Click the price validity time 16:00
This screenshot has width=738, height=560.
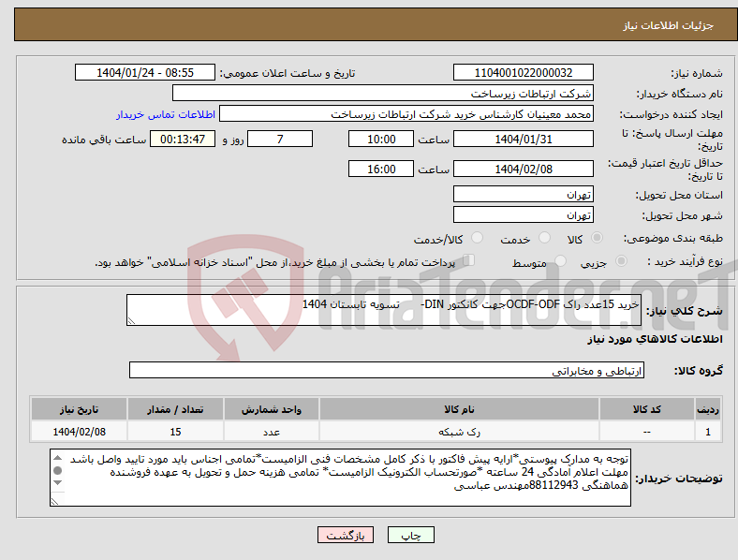(381, 169)
